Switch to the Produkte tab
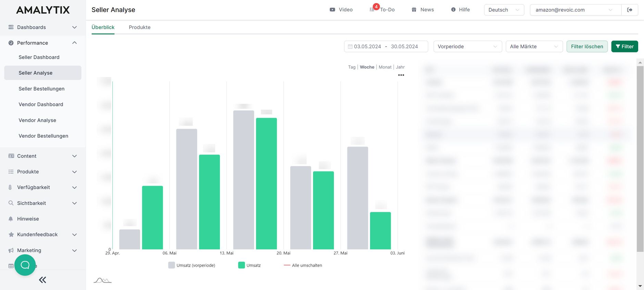This screenshot has height=290, width=644. pos(139,27)
